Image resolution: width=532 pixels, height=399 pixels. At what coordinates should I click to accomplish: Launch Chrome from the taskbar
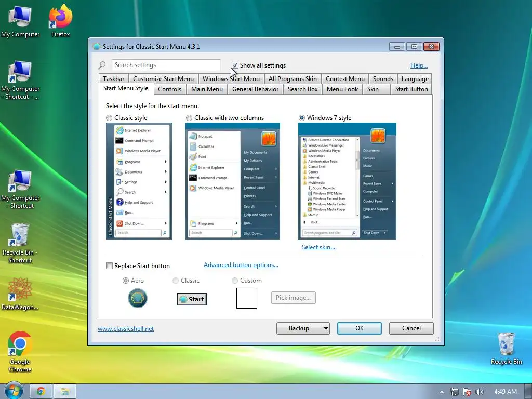[41, 392]
